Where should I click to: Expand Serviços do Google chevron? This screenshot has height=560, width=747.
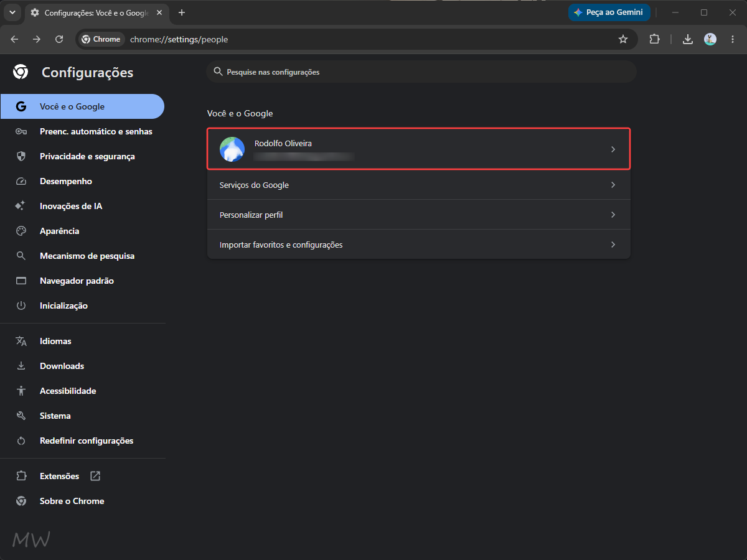(613, 185)
